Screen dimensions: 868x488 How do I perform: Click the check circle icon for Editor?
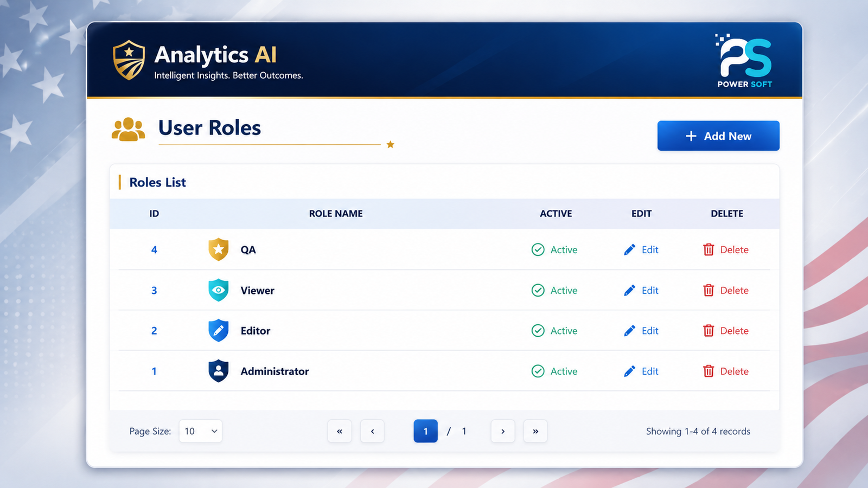pyautogui.click(x=538, y=331)
